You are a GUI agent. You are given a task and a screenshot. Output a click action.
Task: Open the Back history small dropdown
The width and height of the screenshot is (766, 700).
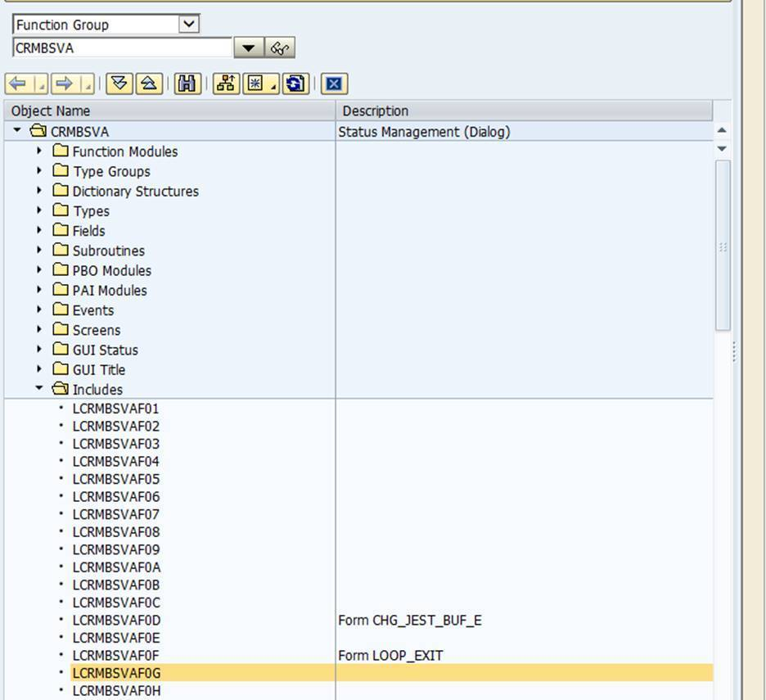(41, 84)
